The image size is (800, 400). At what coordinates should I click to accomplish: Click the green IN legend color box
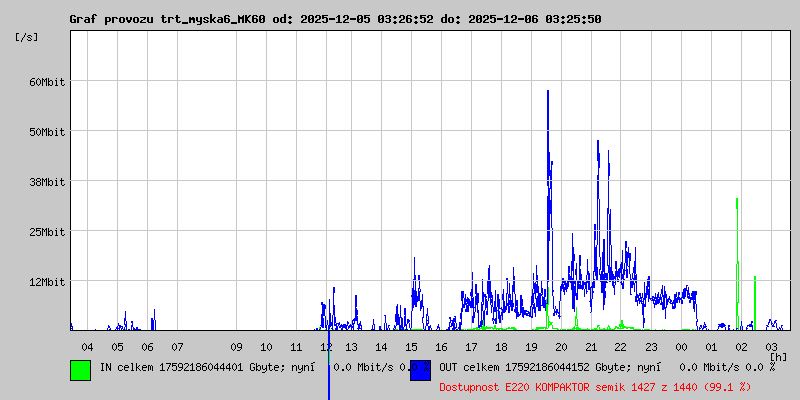80,370
